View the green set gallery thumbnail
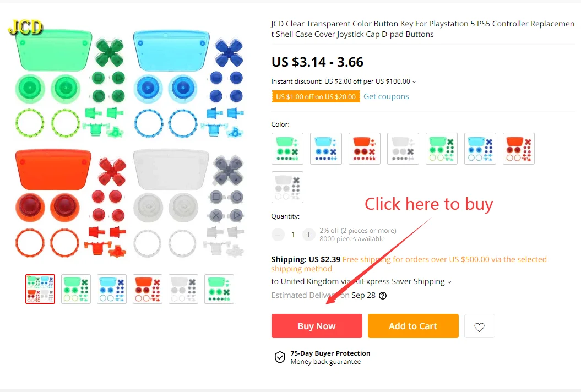 point(76,289)
